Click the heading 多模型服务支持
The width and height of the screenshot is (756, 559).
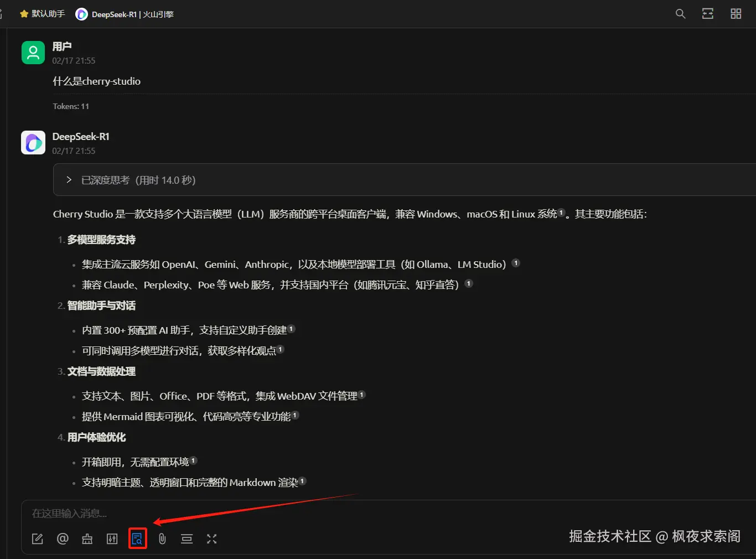pyautogui.click(x=101, y=240)
